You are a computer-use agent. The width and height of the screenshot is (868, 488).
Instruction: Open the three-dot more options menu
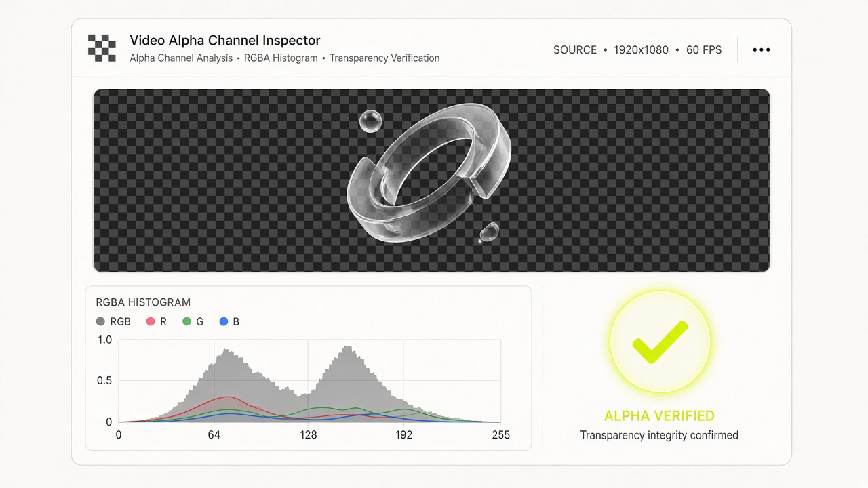(762, 49)
